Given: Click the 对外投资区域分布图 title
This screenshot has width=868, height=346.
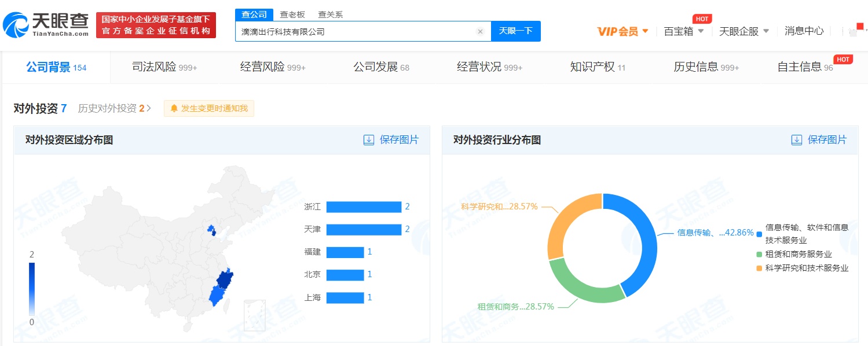Looking at the screenshot, I should click(x=69, y=140).
